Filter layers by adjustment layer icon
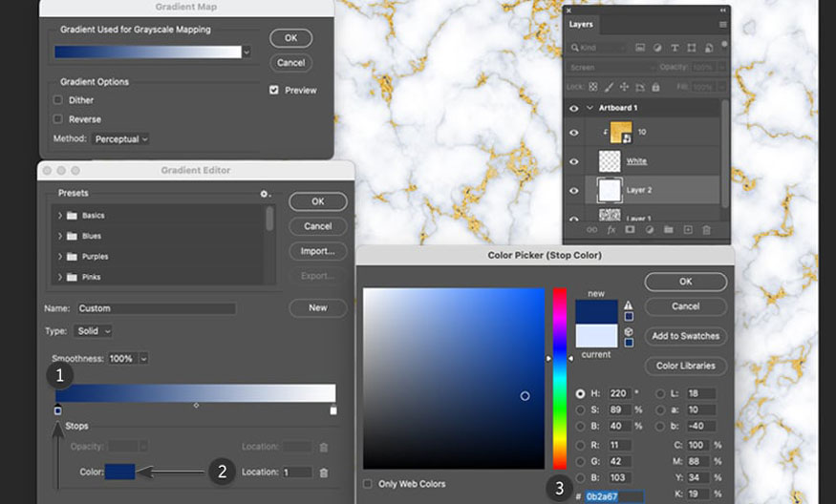Viewport: 836px width, 504px height. [x=657, y=48]
